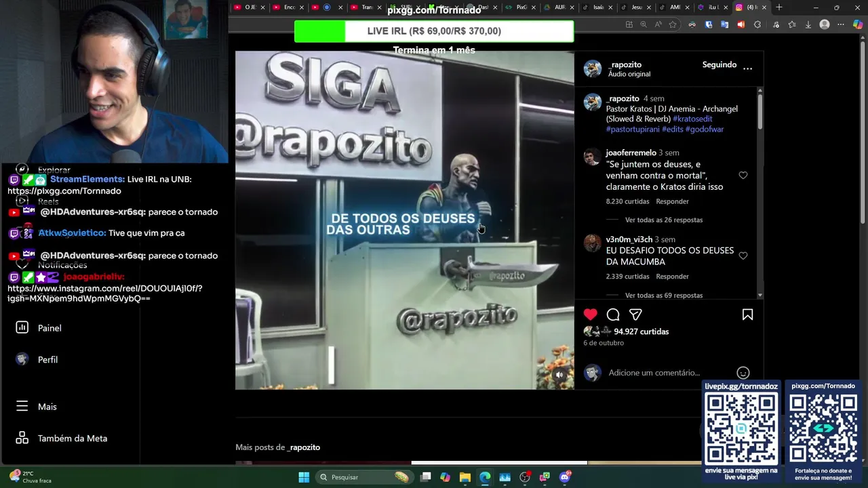Like the reel with the red heart
This screenshot has height=488, width=868.
tap(590, 314)
